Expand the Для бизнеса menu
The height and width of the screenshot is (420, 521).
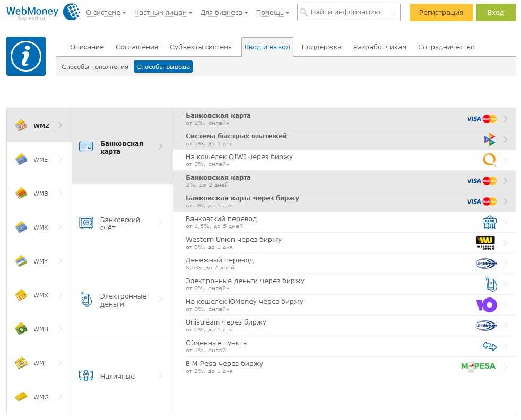224,12
